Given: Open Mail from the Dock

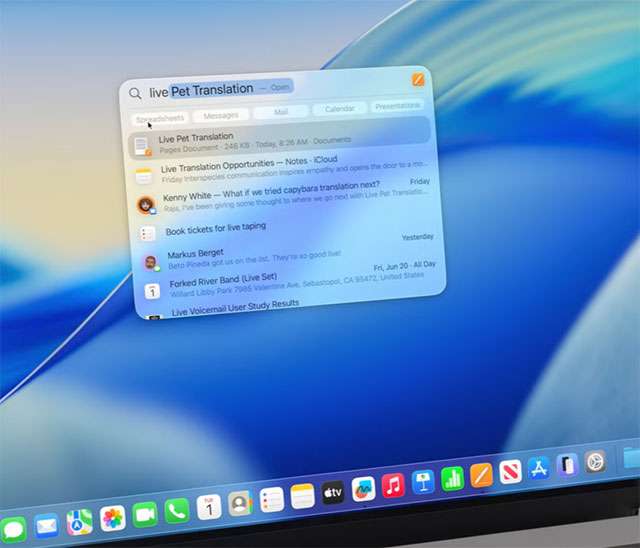Looking at the screenshot, I should coord(47,526).
